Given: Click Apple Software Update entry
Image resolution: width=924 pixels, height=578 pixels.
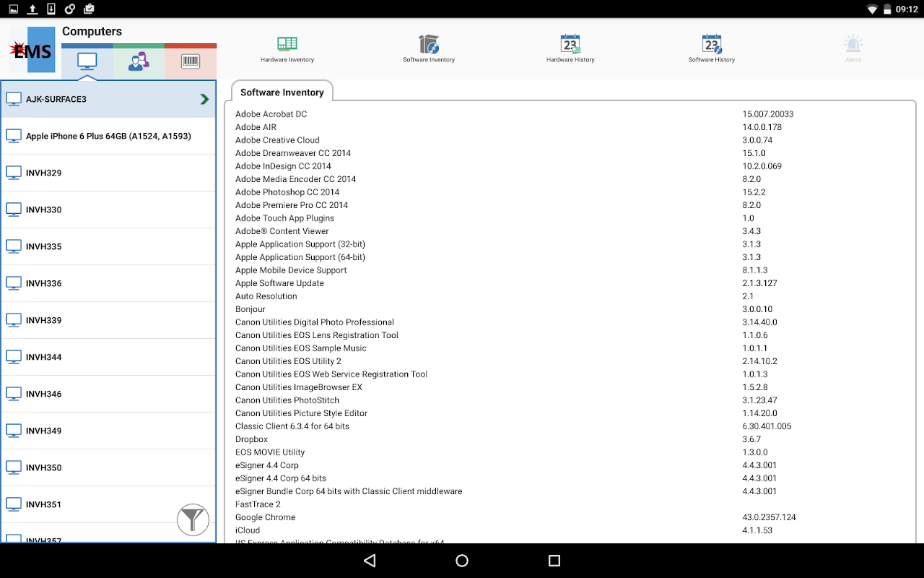Looking at the screenshot, I should pos(279,283).
